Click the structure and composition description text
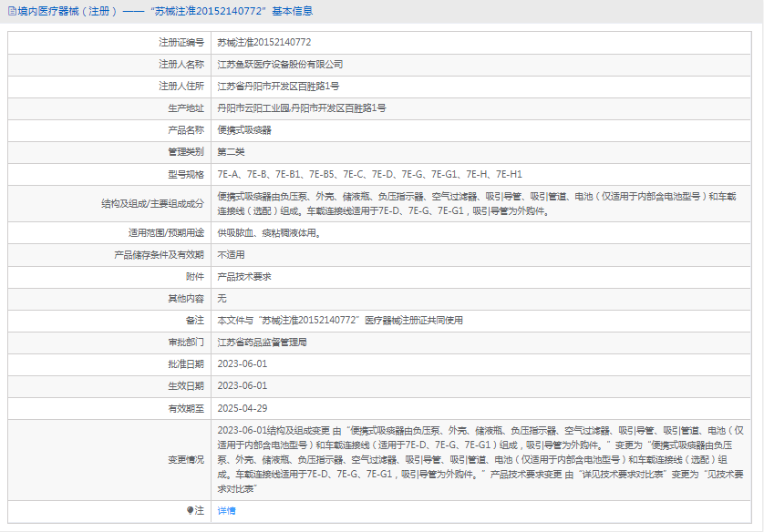 click(477, 203)
